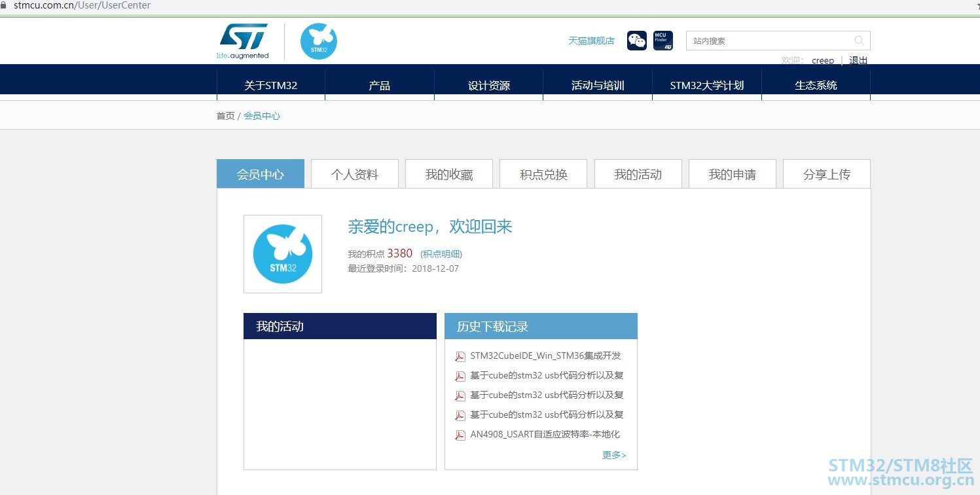Click the user avatar picture
Image resolution: width=980 pixels, height=495 pixels.
pyautogui.click(x=283, y=254)
